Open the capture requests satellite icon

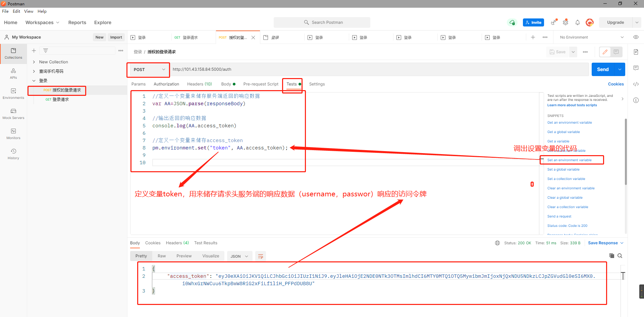(554, 22)
